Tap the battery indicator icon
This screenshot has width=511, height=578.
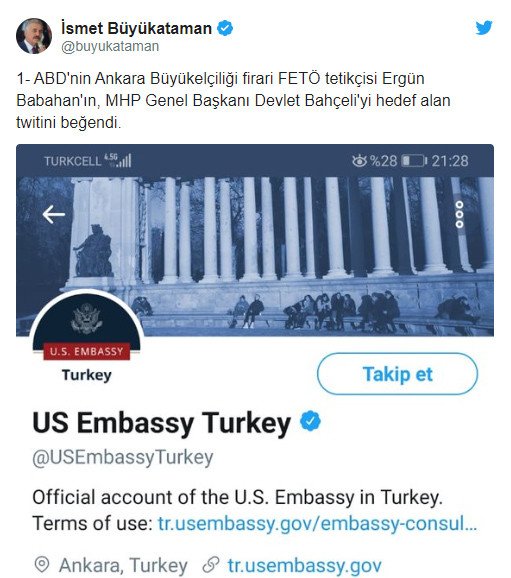414,161
